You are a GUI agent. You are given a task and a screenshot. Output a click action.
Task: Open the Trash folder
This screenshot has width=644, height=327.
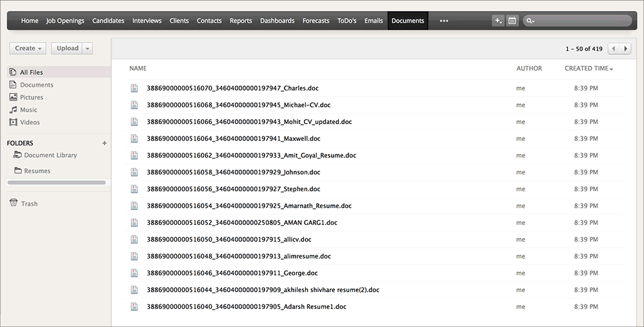point(29,204)
